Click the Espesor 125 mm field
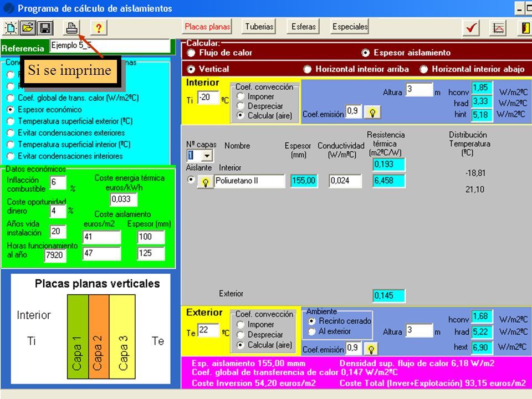Viewport: 532px width, 399px height. 151,253
